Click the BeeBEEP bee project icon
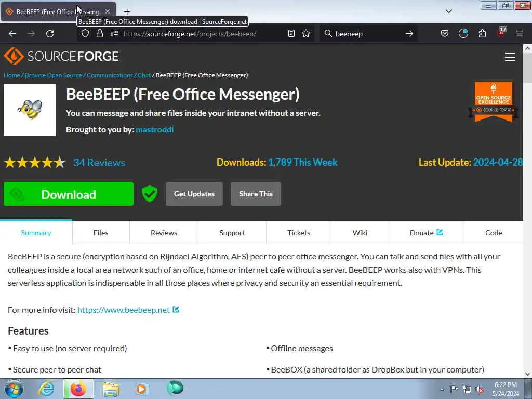Viewport: 532px width, 399px height. 30,110
